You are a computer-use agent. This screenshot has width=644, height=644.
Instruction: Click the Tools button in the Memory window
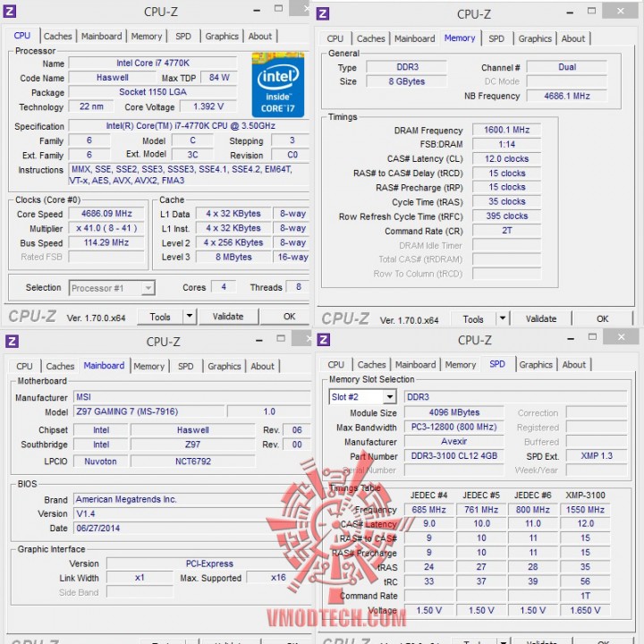[473, 319]
